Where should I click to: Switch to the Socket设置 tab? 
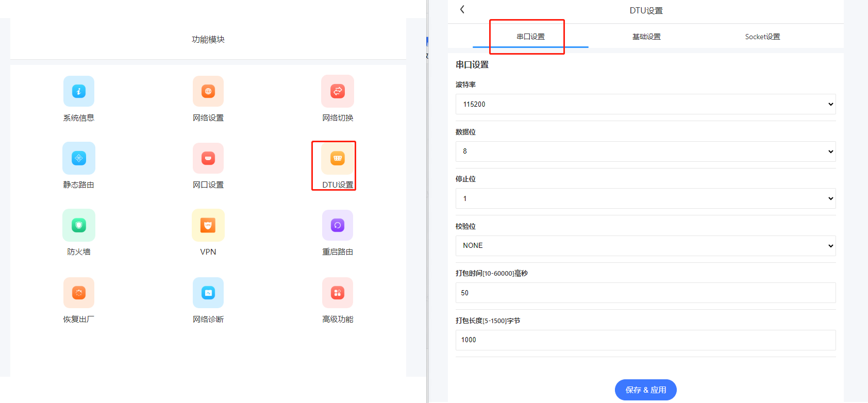[x=762, y=37]
